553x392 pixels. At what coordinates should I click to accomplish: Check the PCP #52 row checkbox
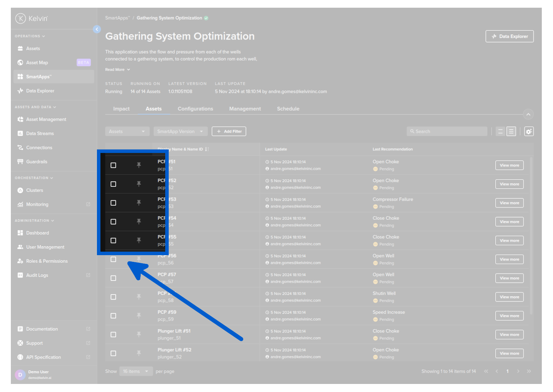click(x=113, y=184)
